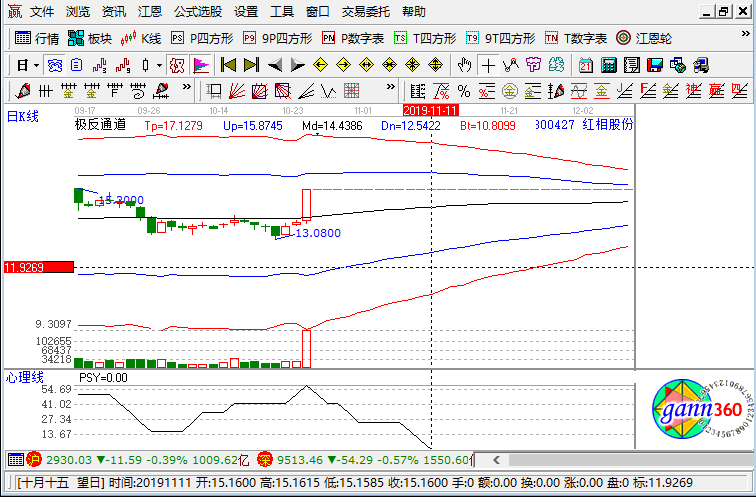Select the grid square drawing tool

click(x=351, y=91)
